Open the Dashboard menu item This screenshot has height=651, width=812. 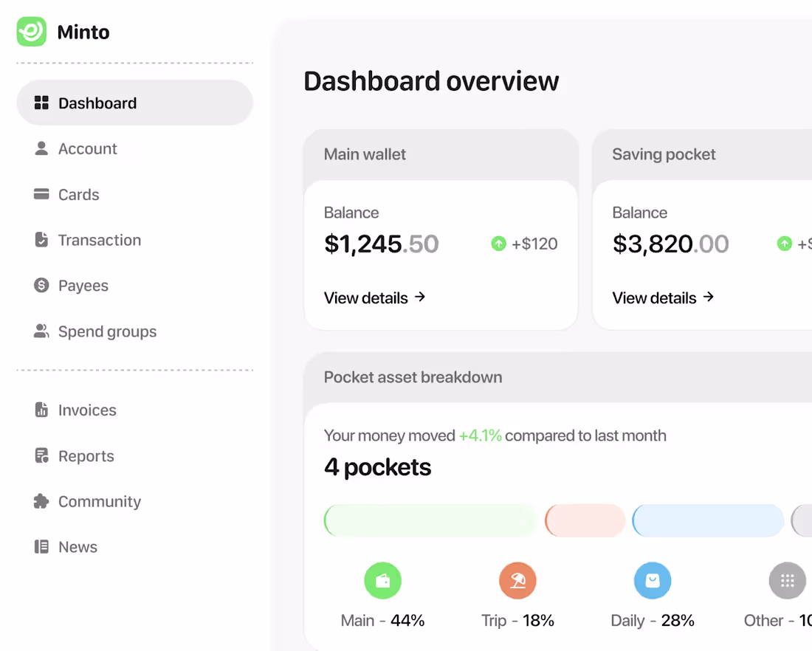tap(134, 103)
